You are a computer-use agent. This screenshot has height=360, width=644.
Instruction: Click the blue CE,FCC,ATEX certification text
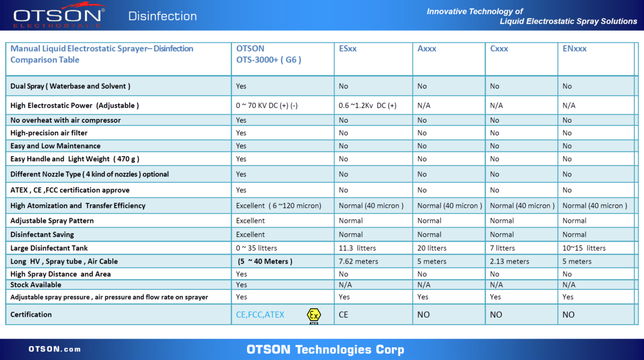coord(260,315)
